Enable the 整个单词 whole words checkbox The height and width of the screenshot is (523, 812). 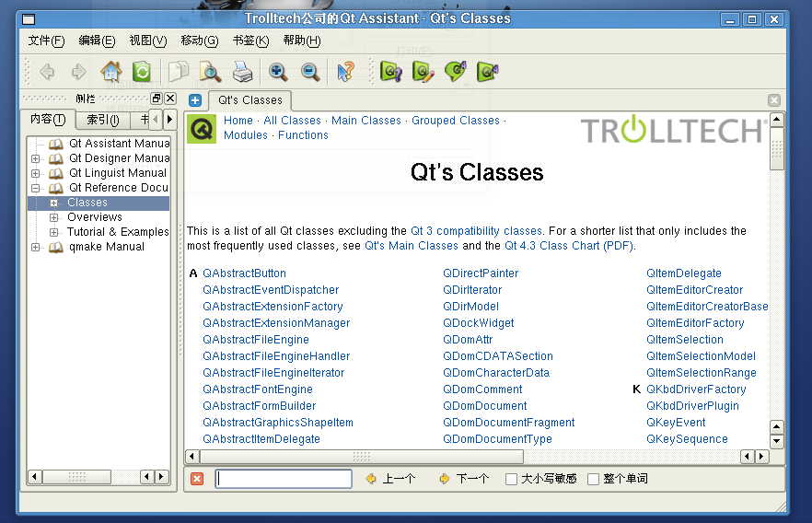[x=594, y=479]
